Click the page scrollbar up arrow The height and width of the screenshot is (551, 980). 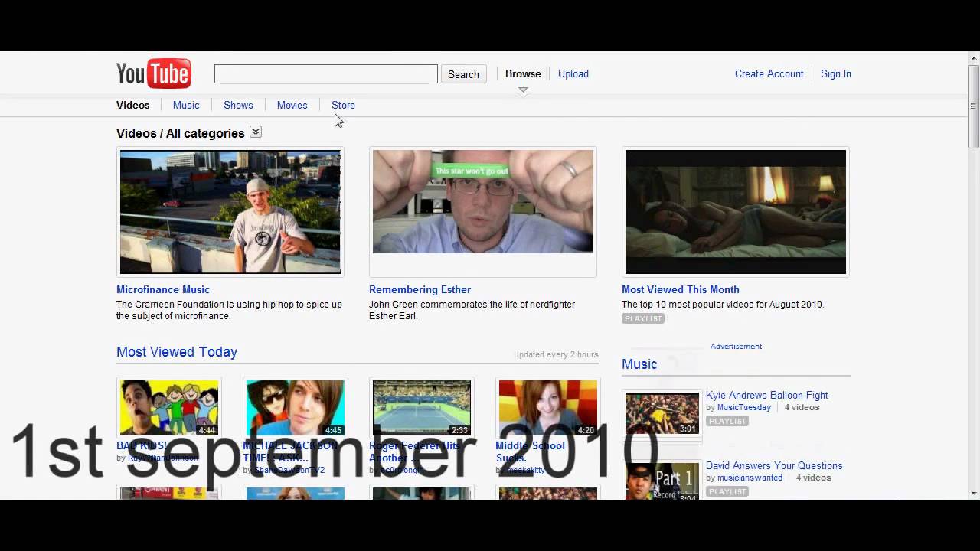[973, 57]
